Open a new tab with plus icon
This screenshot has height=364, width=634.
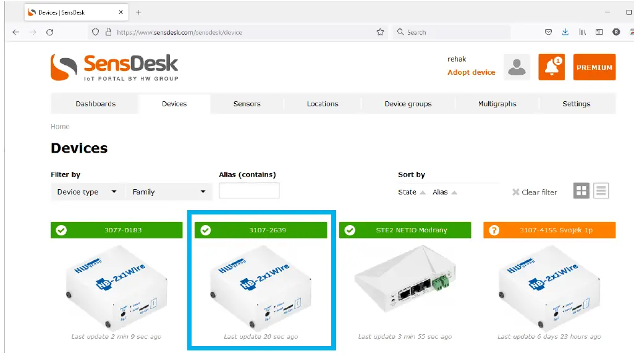click(138, 12)
